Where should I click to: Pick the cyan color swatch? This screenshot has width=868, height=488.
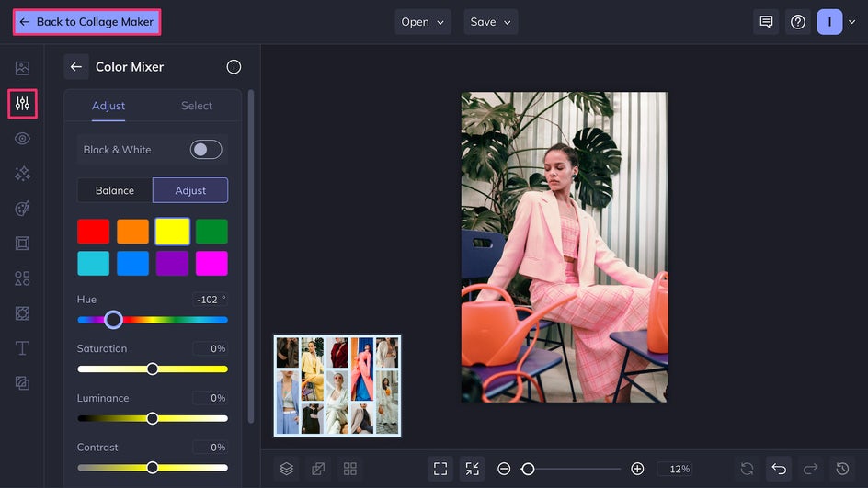tap(93, 264)
